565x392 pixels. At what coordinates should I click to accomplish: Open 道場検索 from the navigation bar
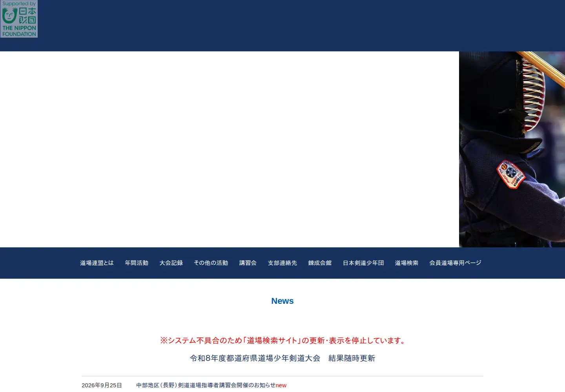tap(406, 263)
